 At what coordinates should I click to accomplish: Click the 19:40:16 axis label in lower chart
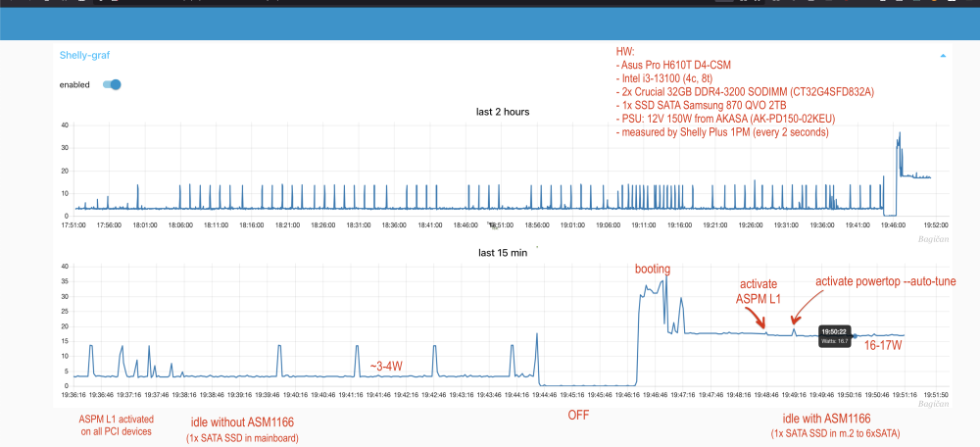click(295, 395)
